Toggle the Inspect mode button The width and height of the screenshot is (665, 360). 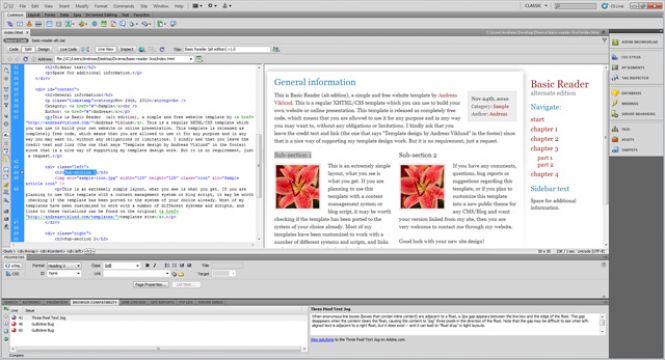(x=127, y=50)
